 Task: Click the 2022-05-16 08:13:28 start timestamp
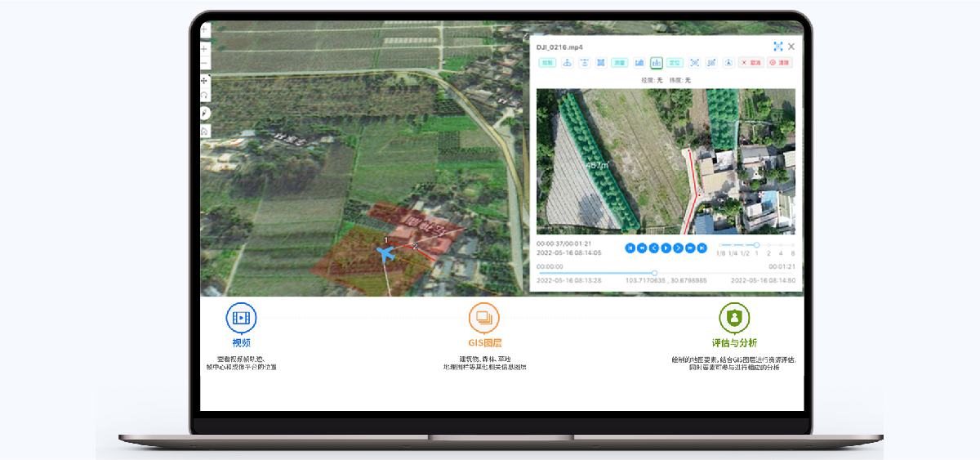(x=569, y=280)
